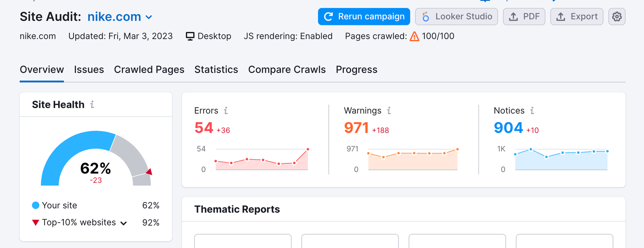Expand the Top-10% websites chevron
This screenshot has height=248, width=644.
(124, 223)
